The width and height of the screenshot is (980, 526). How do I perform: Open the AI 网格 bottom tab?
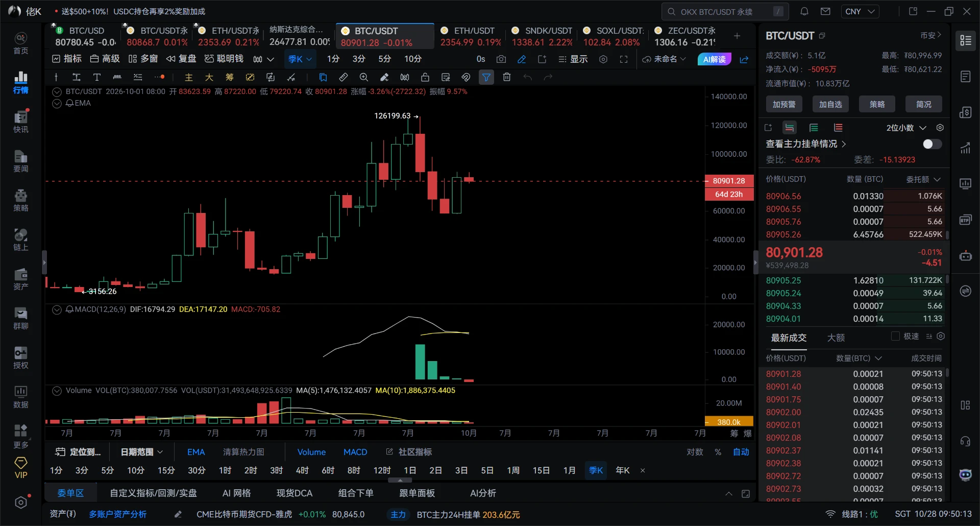coord(237,493)
